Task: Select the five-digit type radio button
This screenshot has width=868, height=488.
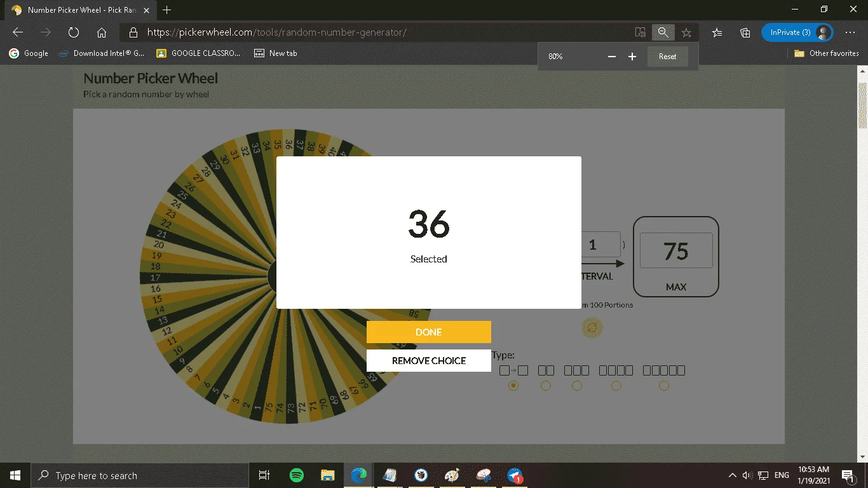Action: (664, 386)
